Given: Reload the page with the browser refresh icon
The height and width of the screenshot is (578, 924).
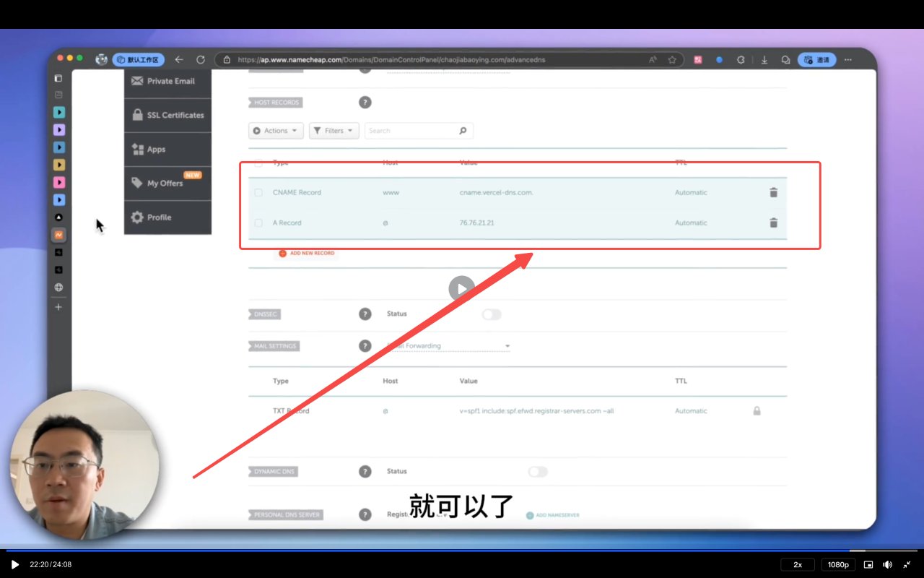Looking at the screenshot, I should click(x=201, y=60).
